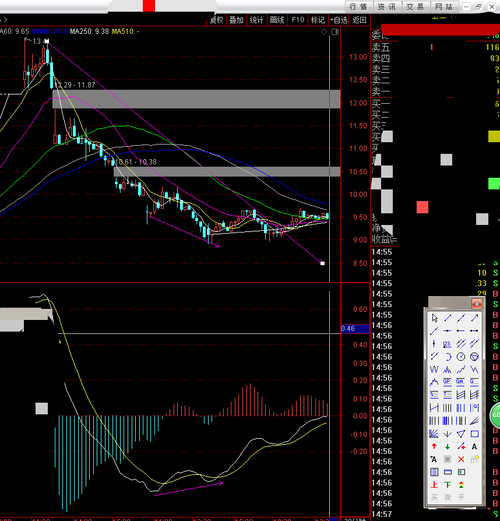This screenshot has height=521, width=500.
Task: Choose the GP golden section tool
Action: click(447, 382)
